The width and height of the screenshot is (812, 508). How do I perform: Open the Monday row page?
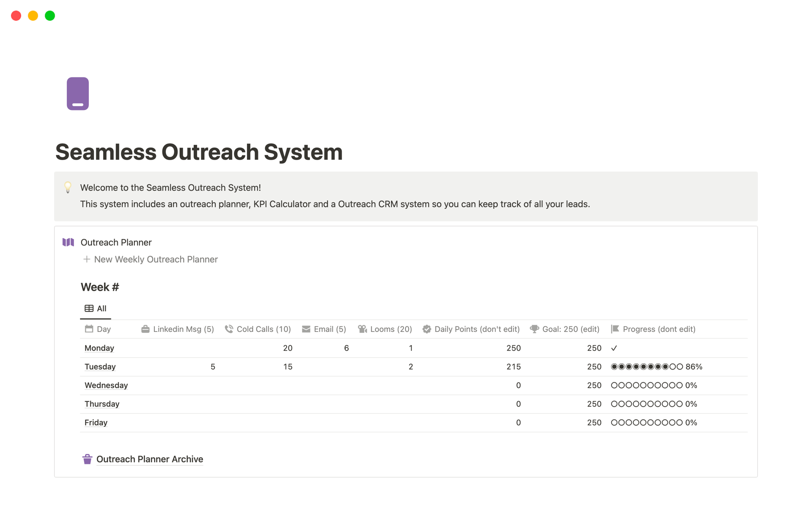tap(99, 348)
